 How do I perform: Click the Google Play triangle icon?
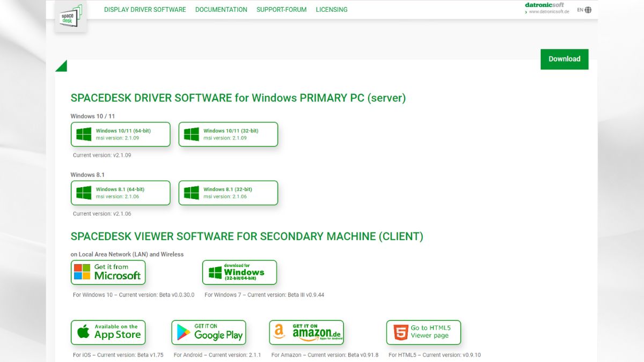tap(184, 333)
